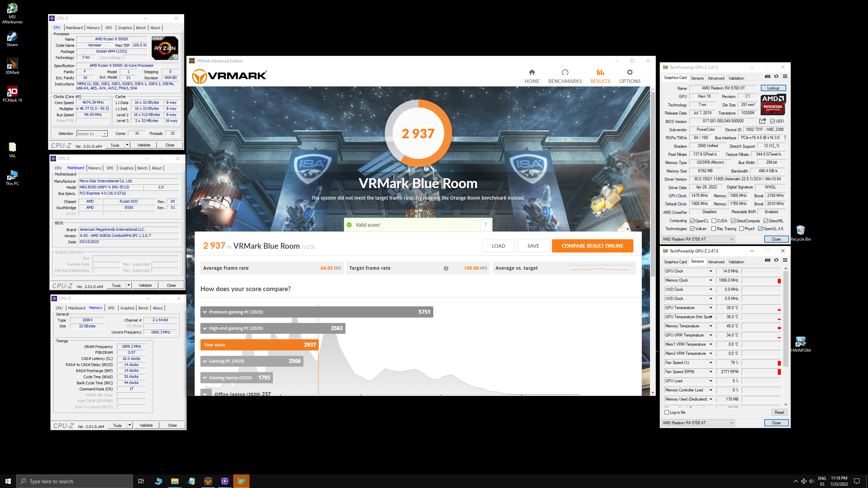The height and width of the screenshot is (488, 868).
Task: Open VRMark OPTIONS gear
Action: [x=630, y=76]
